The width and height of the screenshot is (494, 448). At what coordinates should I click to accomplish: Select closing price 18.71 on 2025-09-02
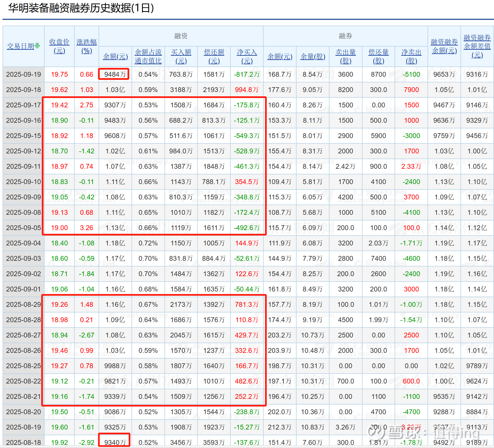click(59, 274)
